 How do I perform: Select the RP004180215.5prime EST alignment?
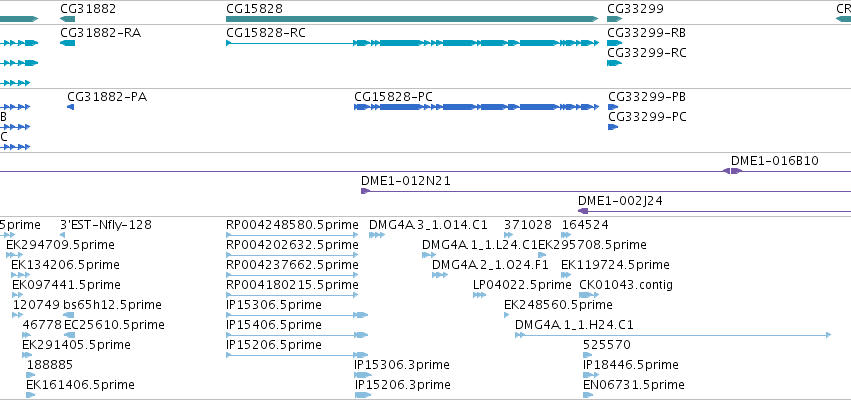[x=292, y=295]
